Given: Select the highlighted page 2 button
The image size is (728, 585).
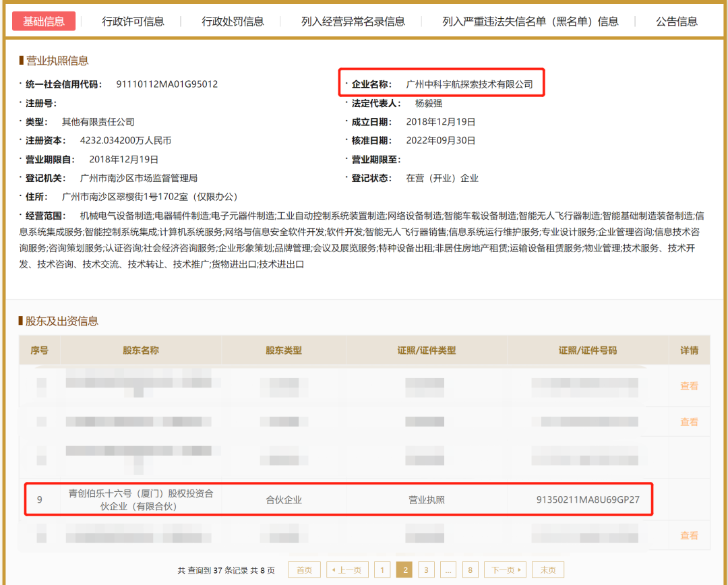Looking at the screenshot, I should pos(405,569).
